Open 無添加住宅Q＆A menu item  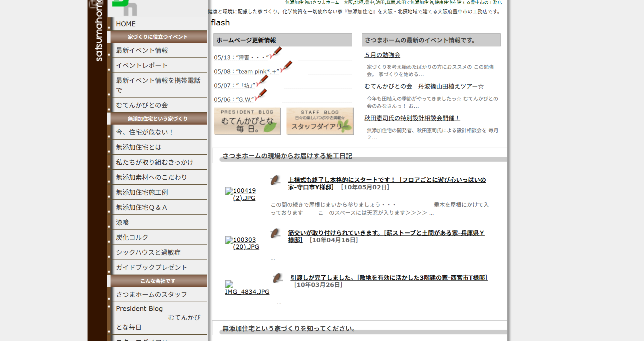click(141, 207)
